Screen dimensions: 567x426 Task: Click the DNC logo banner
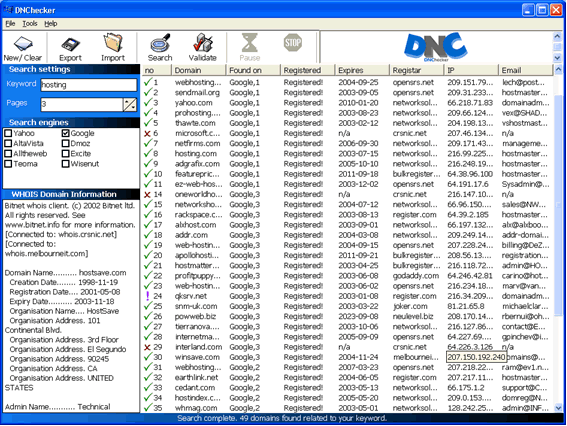435,47
